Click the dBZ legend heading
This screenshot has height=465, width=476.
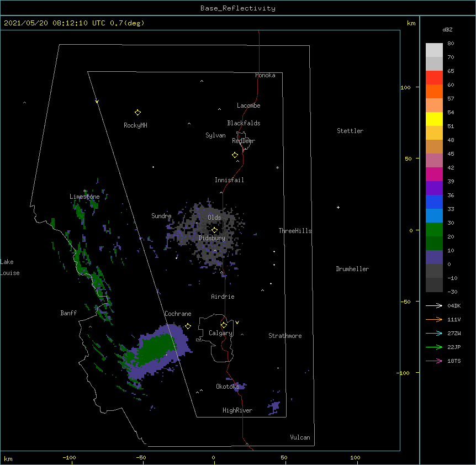(447, 29)
